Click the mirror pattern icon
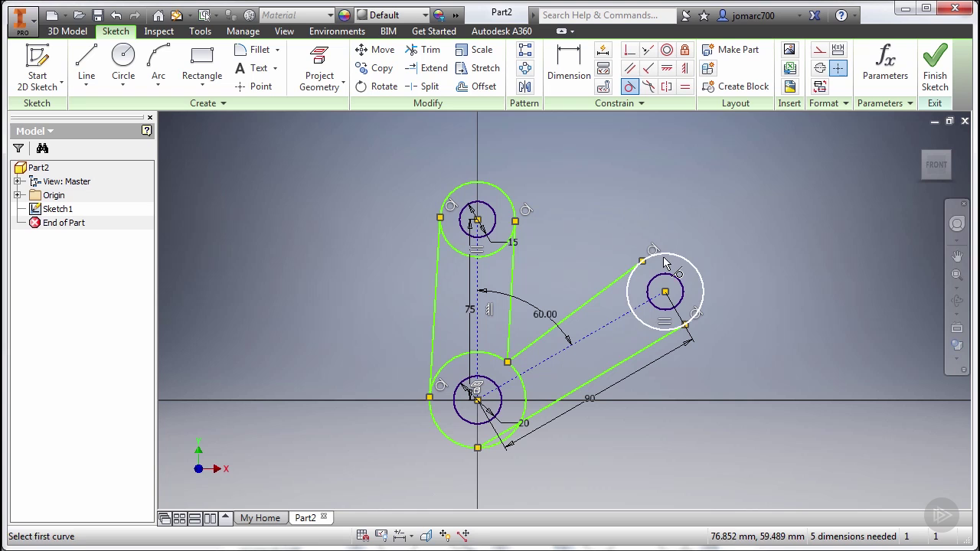The height and width of the screenshot is (551, 980). (x=525, y=86)
